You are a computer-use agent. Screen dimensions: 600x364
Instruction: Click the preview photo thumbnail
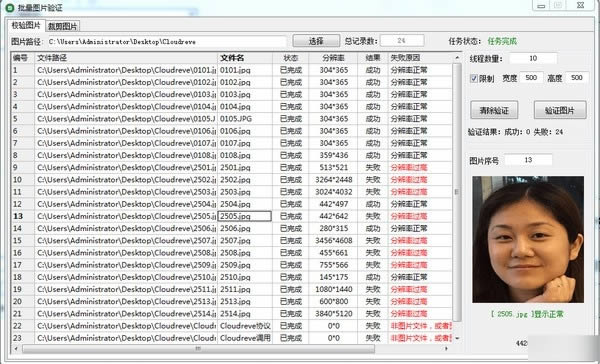[x=528, y=239]
